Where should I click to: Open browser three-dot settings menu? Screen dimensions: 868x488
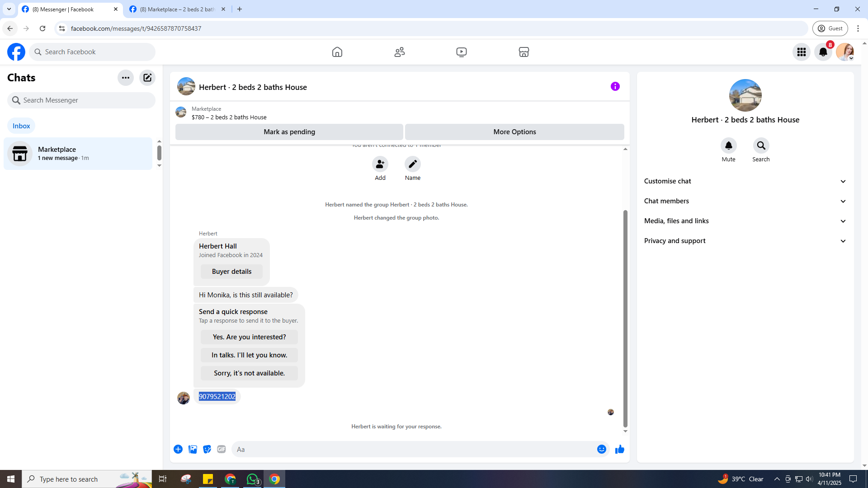(858, 28)
